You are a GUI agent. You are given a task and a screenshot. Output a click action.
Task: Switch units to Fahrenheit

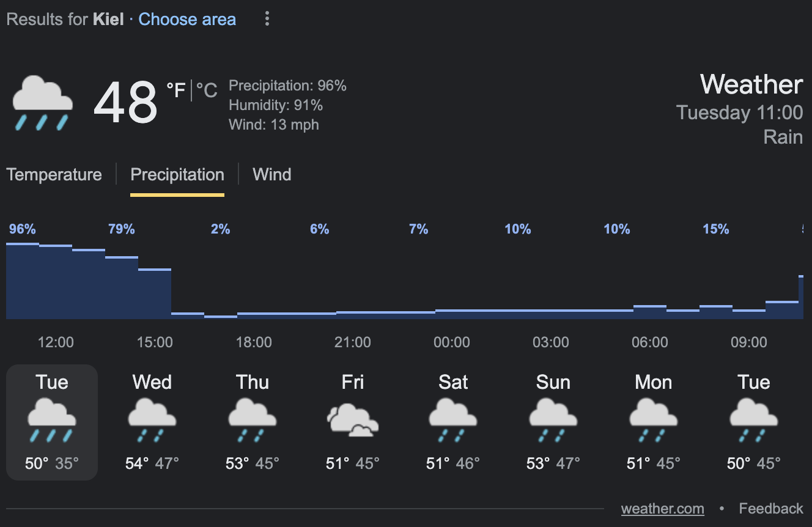tap(175, 90)
